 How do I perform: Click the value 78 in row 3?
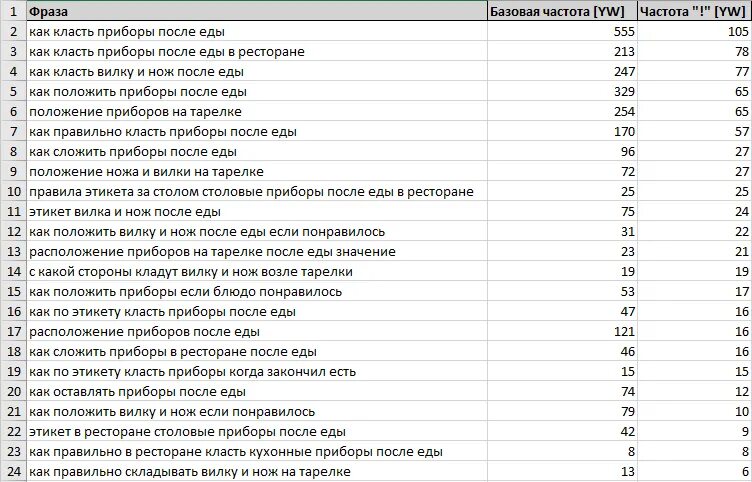(741, 51)
